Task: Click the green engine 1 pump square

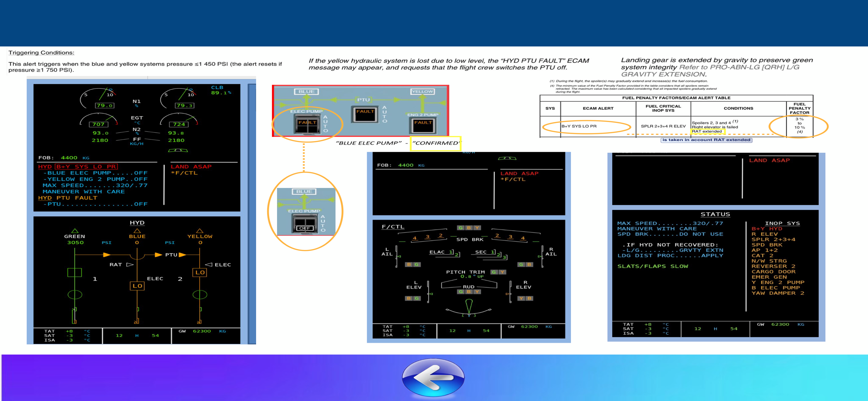Action: point(75,272)
